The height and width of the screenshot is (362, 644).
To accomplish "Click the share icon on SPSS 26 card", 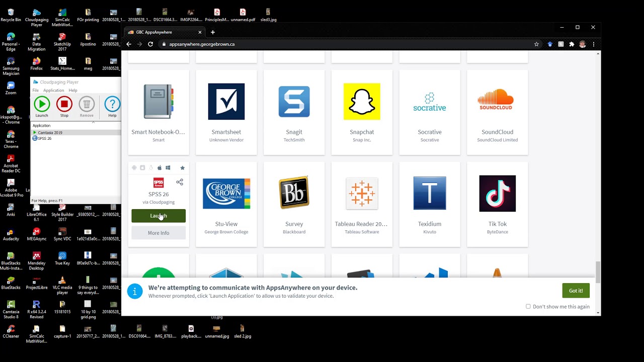I will tap(180, 182).
